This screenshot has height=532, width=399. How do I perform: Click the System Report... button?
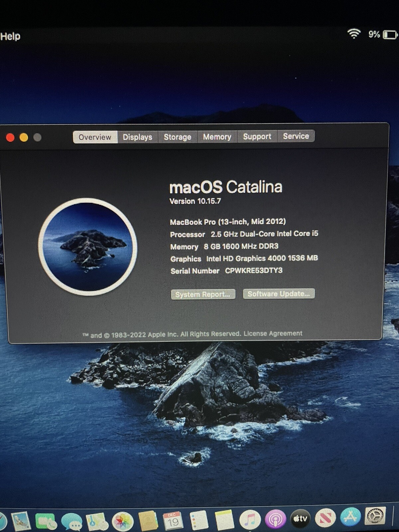(x=203, y=294)
